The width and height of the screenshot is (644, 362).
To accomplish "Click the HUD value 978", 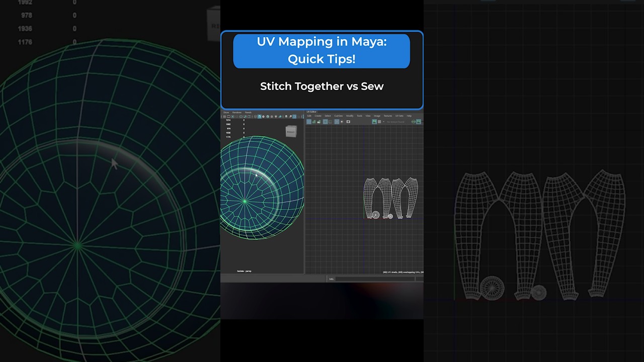I will 228,129.
